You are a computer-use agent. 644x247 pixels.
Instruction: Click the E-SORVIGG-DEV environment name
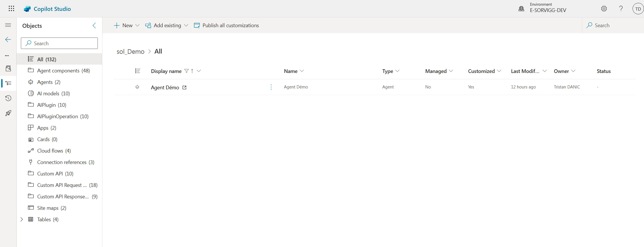(548, 10)
